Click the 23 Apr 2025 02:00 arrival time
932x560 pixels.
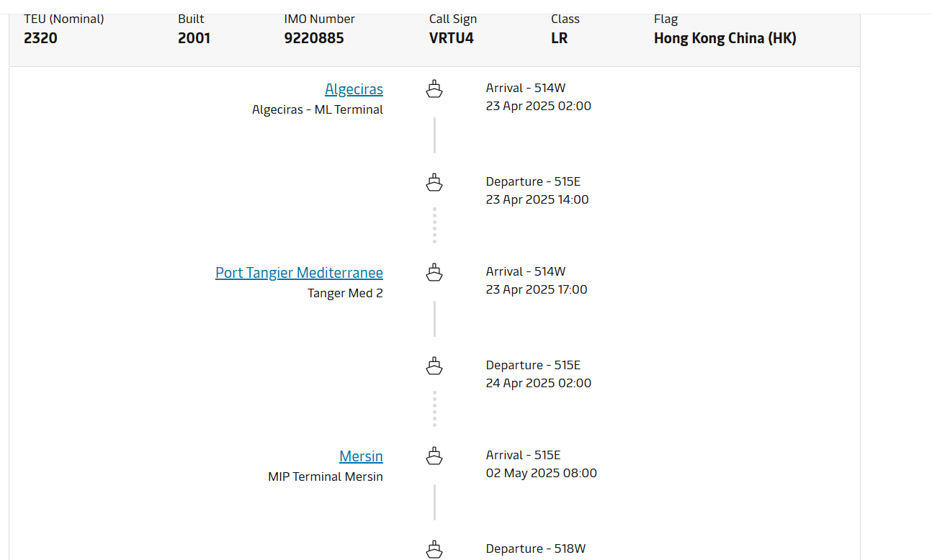538,107
